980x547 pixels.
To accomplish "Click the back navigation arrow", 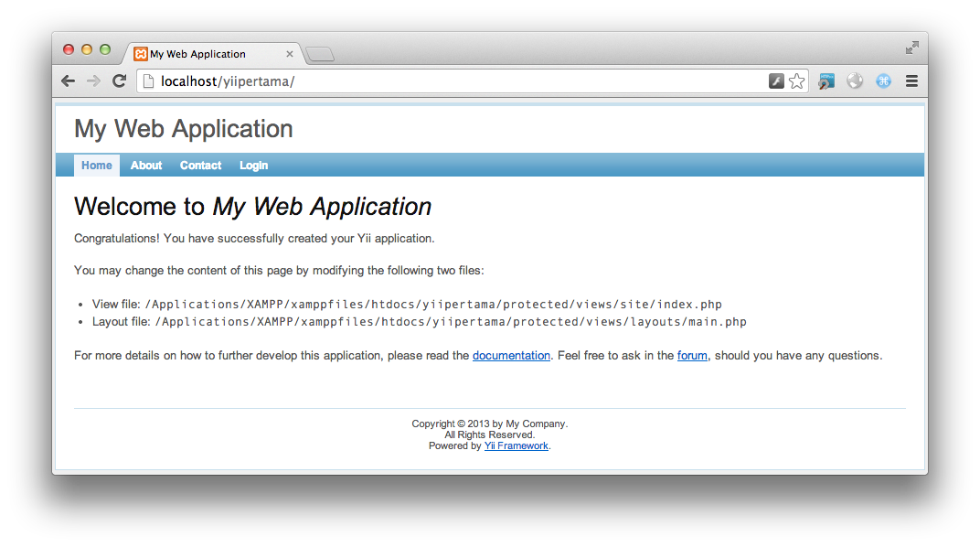I will [68, 80].
